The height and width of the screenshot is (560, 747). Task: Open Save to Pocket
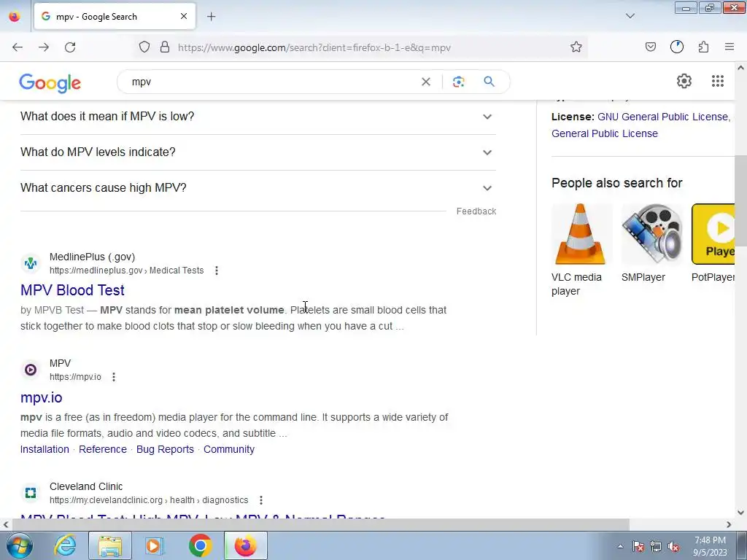(650, 47)
